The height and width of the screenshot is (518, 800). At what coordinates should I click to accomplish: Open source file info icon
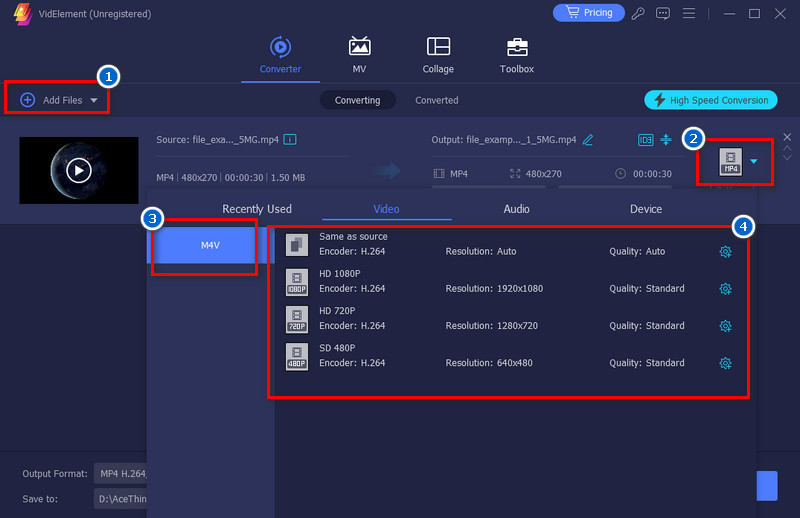tap(290, 139)
